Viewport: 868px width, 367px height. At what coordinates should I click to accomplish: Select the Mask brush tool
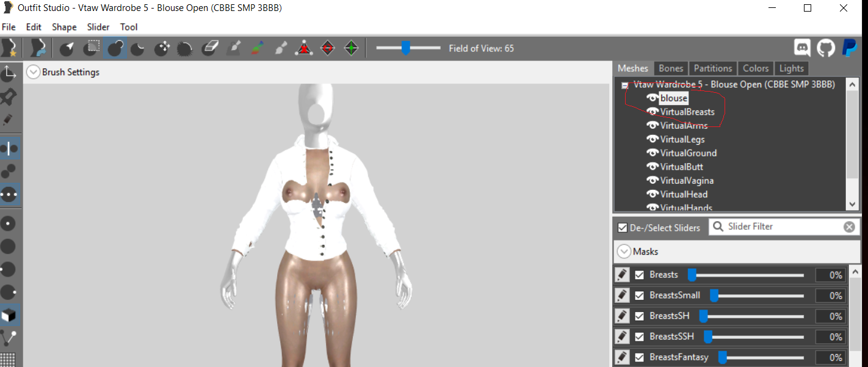(92, 48)
